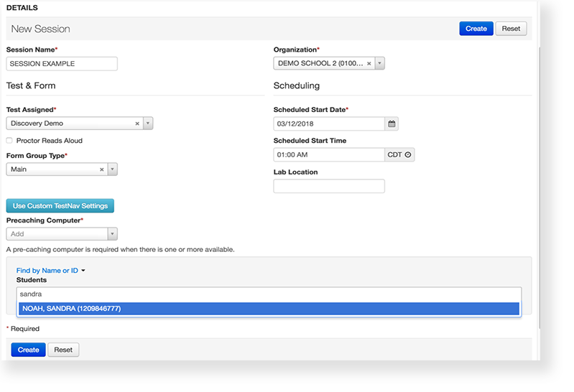Image resolution: width=574 pixels, height=392 pixels.
Task: Click the Session Name text field
Action: coord(62,64)
